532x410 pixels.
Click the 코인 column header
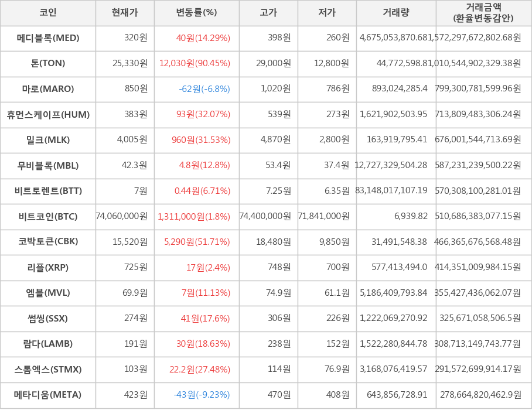47,12
